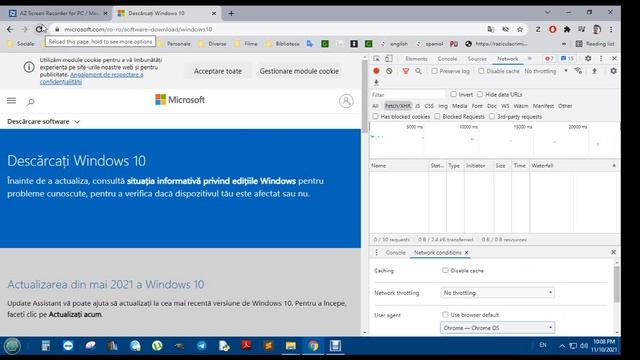Switch to DevTools Elements tab

(x=416, y=59)
